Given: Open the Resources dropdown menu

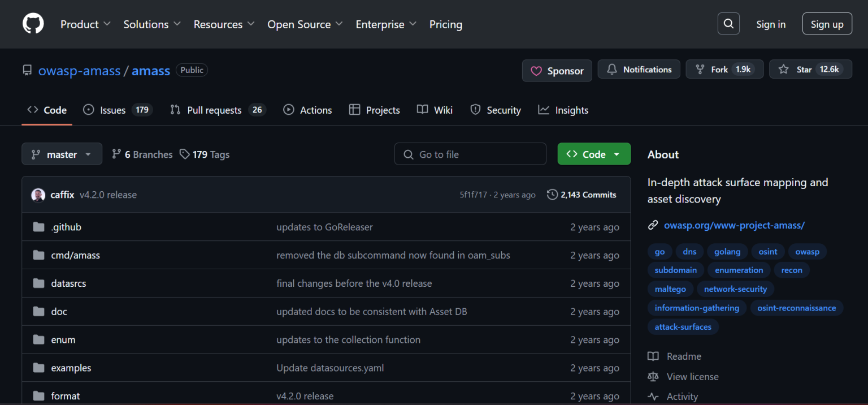Looking at the screenshot, I should tap(224, 24).
